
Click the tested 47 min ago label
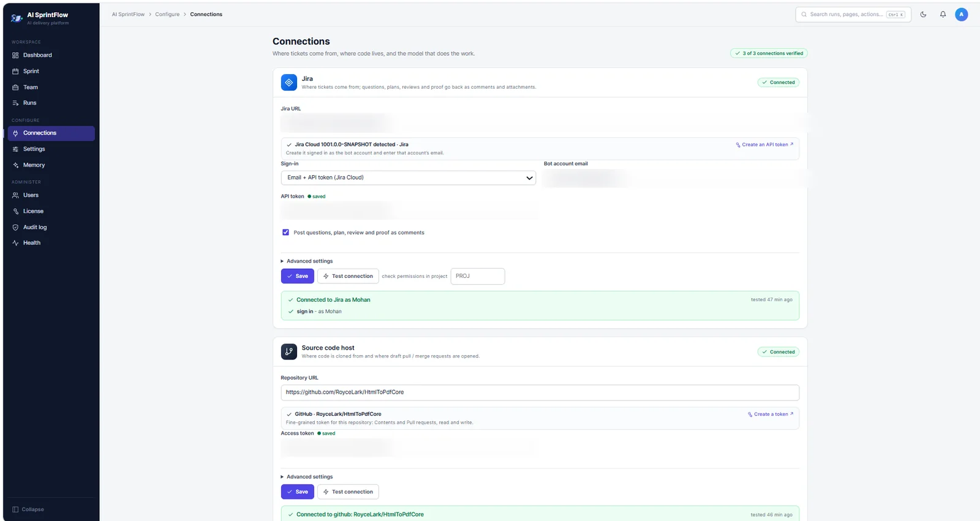tap(772, 300)
